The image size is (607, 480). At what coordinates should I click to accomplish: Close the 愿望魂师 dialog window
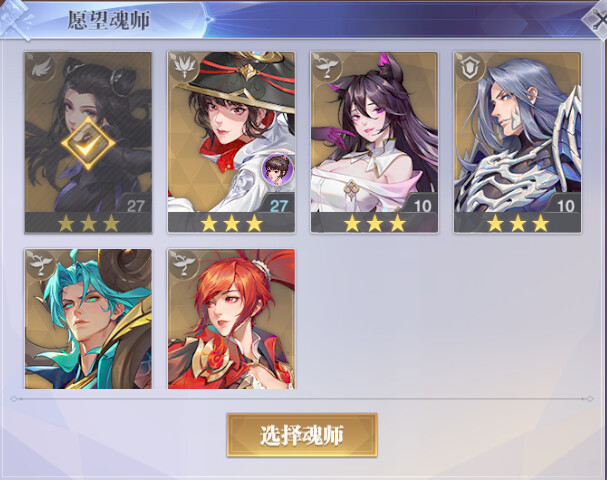[x=597, y=21]
